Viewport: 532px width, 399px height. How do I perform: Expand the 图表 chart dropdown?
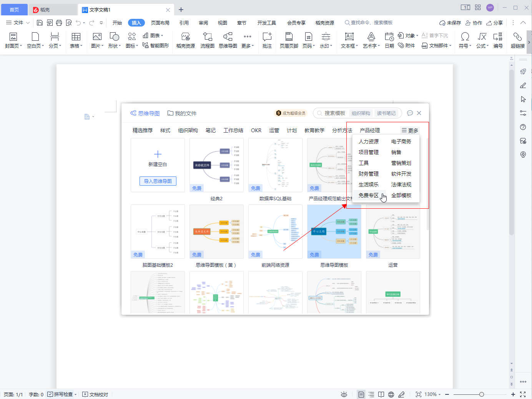(x=162, y=35)
